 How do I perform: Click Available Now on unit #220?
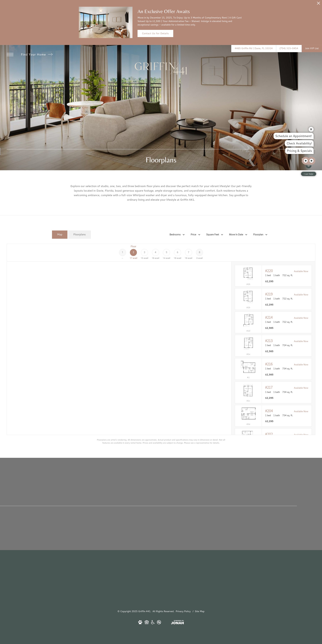point(301,271)
